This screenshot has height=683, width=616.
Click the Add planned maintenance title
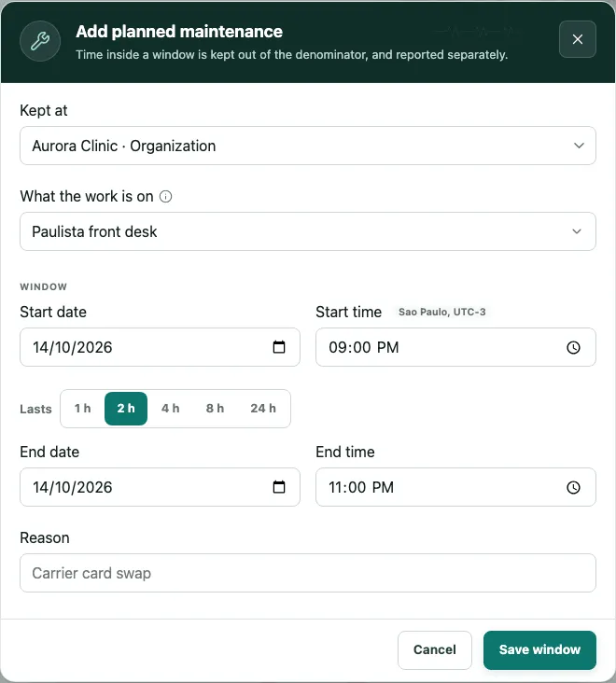179,32
